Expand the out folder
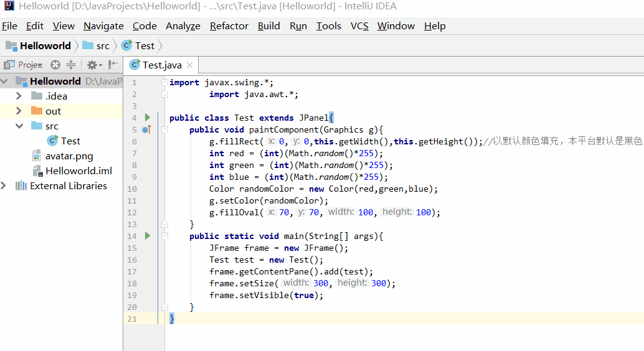 point(19,111)
